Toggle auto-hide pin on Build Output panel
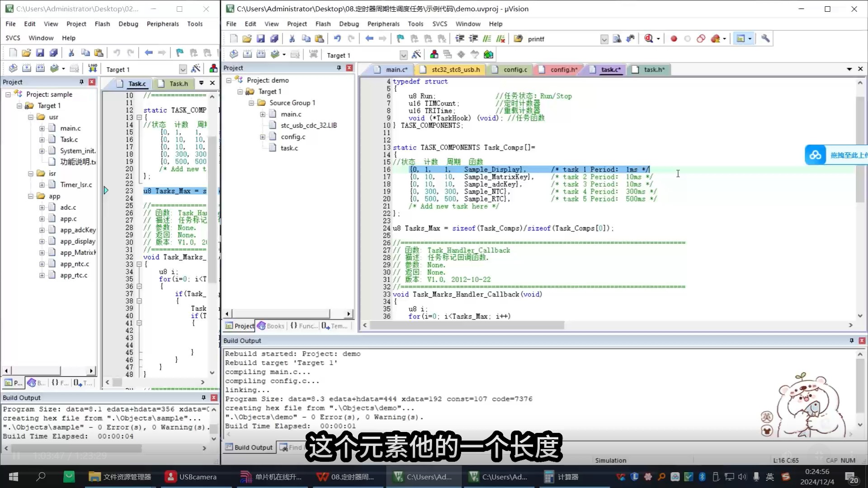 [851, 341]
